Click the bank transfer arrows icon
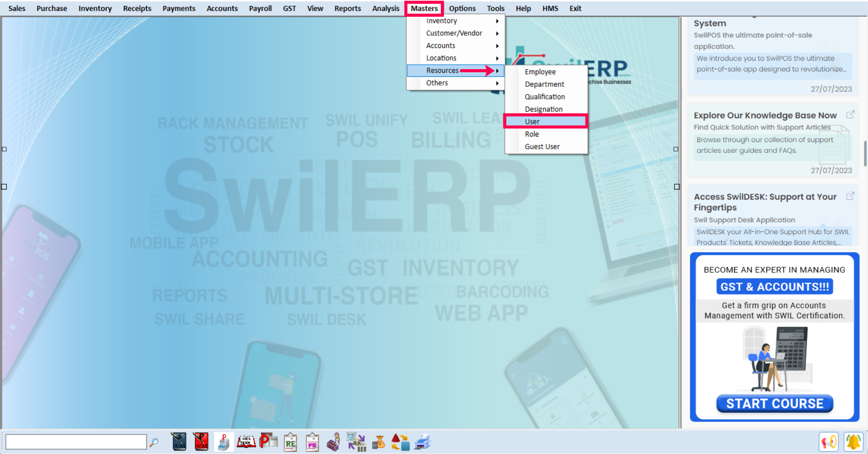Image resolution: width=868 pixels, height=454 pixels. [356, 442]
